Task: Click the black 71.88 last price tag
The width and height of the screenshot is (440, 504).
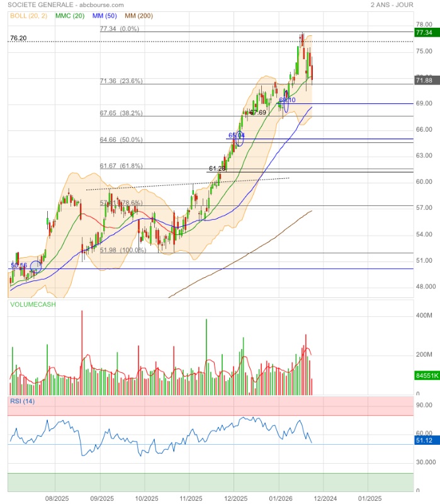Action: tap(424, 81)
